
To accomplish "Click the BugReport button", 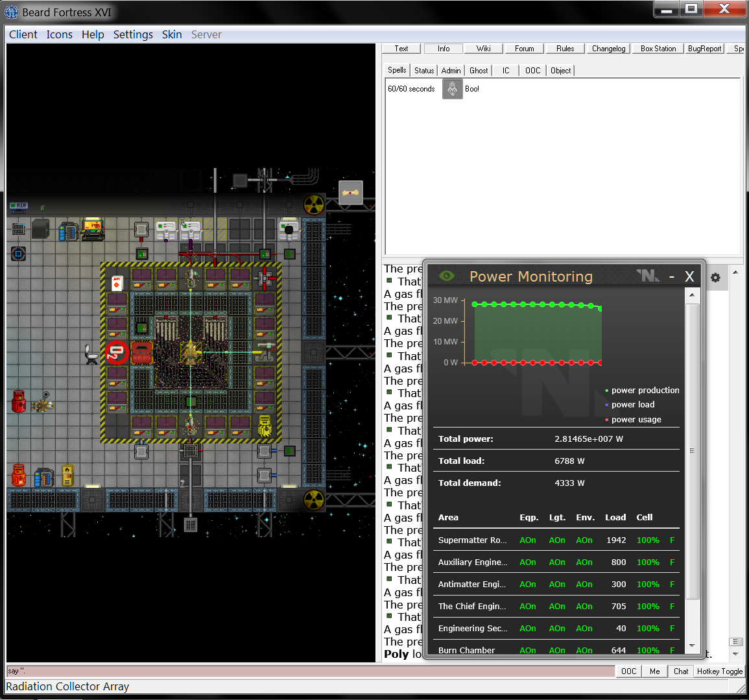I will (704, 49).
